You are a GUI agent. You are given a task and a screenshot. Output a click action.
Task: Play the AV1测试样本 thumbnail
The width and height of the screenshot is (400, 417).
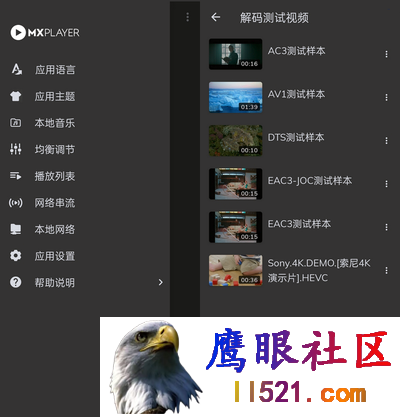[236, 97]
